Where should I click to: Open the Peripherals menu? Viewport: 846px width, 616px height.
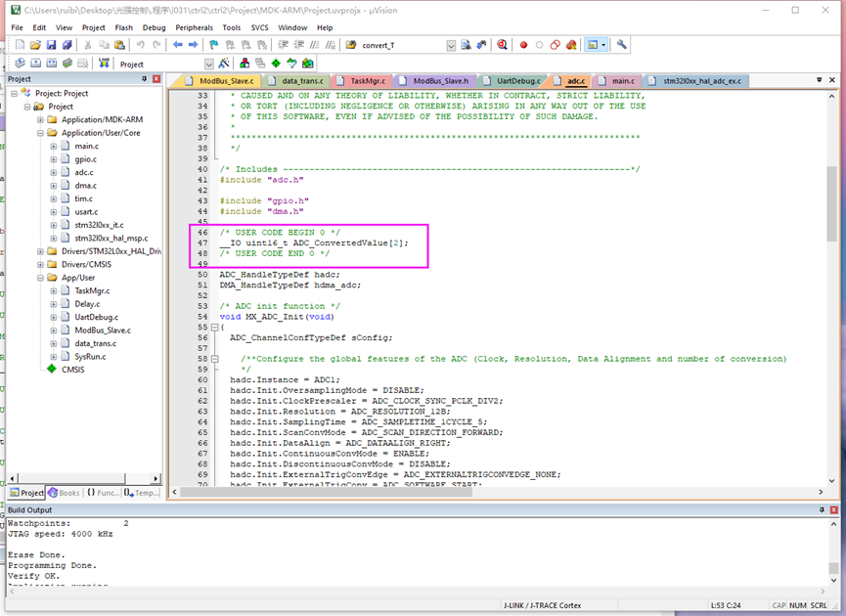195,27
